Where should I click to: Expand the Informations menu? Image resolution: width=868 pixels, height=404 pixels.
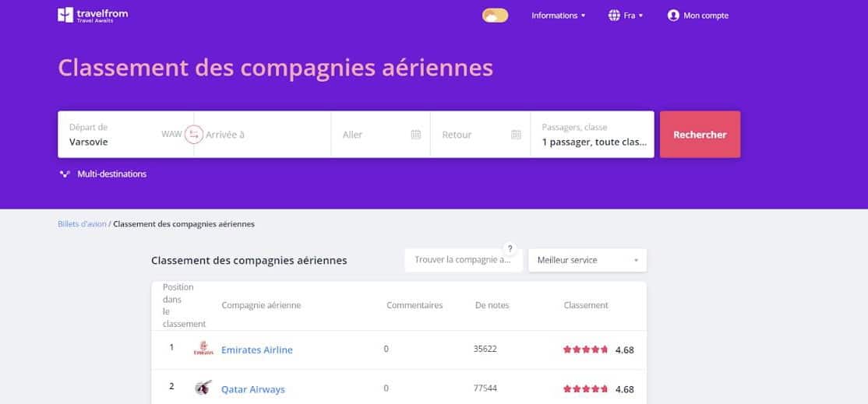(558, 16)
